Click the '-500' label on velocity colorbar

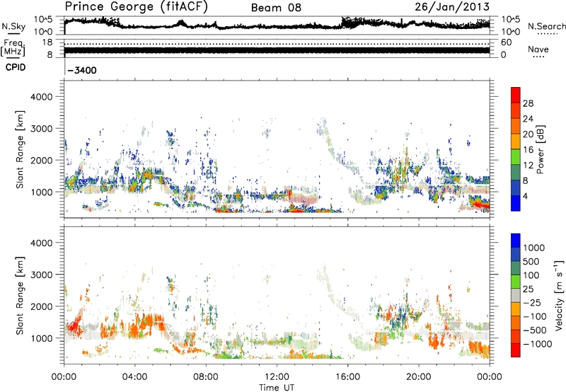pos(534,330)
